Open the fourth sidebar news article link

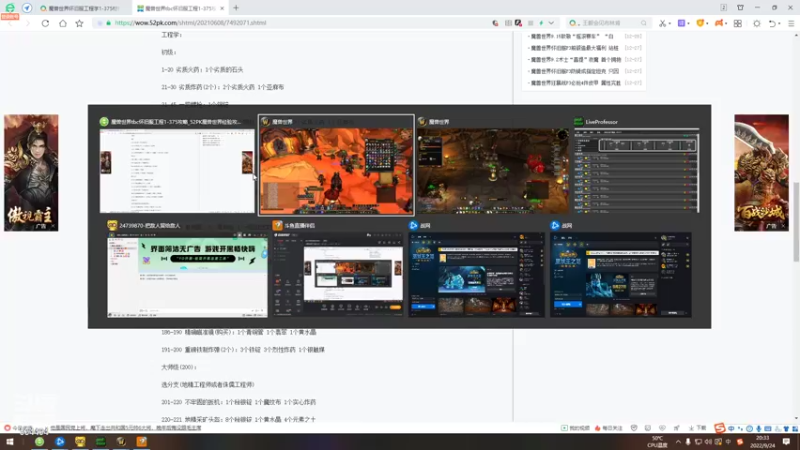(574, 71)
